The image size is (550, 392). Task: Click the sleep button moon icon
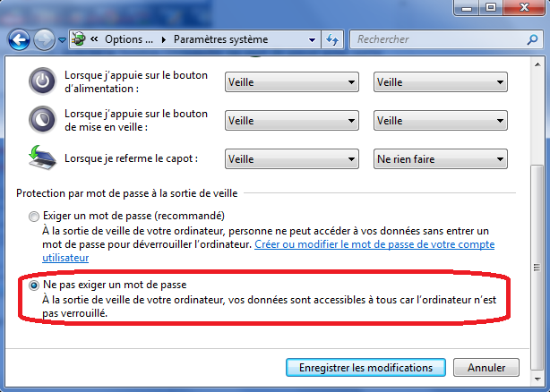[42, 120]
